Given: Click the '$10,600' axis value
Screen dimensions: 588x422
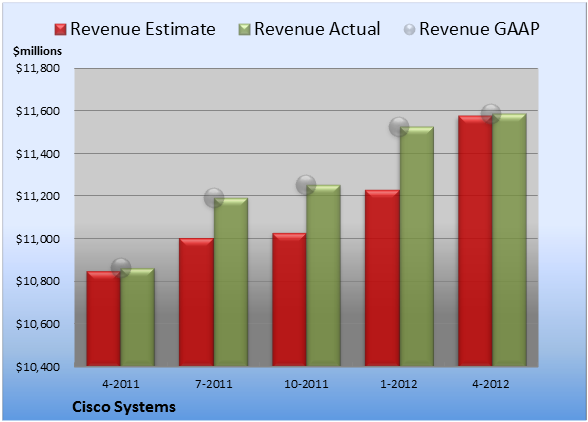Looking at the screenshot, I should [x=38, y=324].
